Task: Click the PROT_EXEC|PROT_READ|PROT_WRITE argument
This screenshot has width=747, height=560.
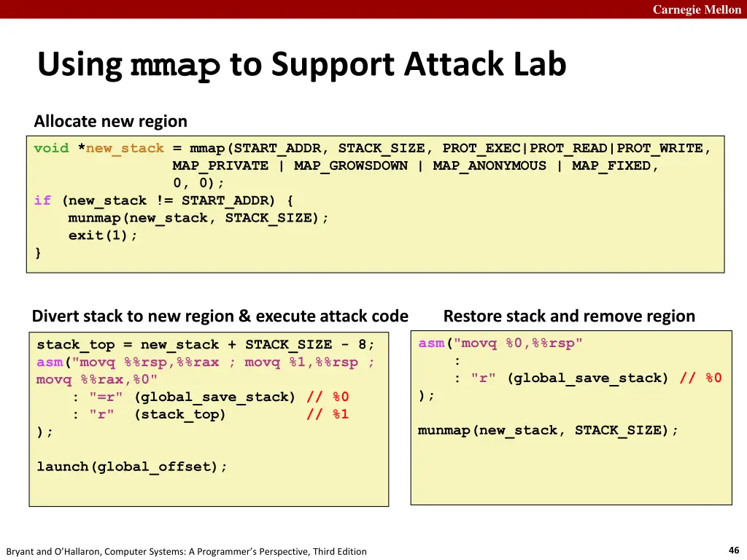Action: tap(573, 149)
